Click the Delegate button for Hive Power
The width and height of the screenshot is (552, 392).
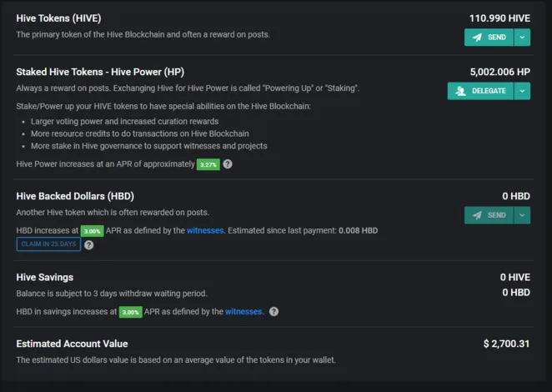(480, 91)
